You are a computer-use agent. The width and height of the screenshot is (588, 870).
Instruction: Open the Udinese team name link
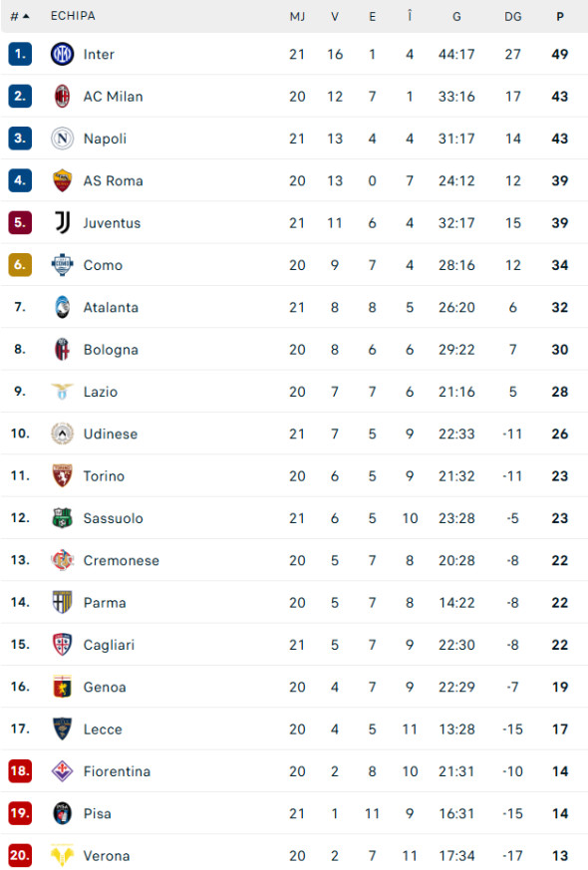click(x=111, y=434)
